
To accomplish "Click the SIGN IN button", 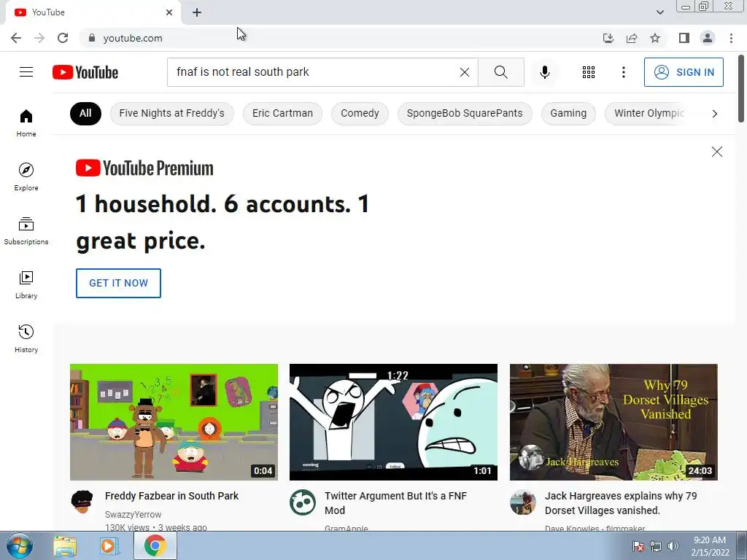I will click(684, 72).
